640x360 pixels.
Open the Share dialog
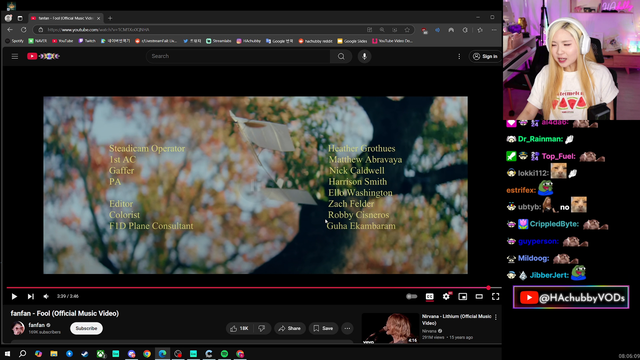click(289, 328)
